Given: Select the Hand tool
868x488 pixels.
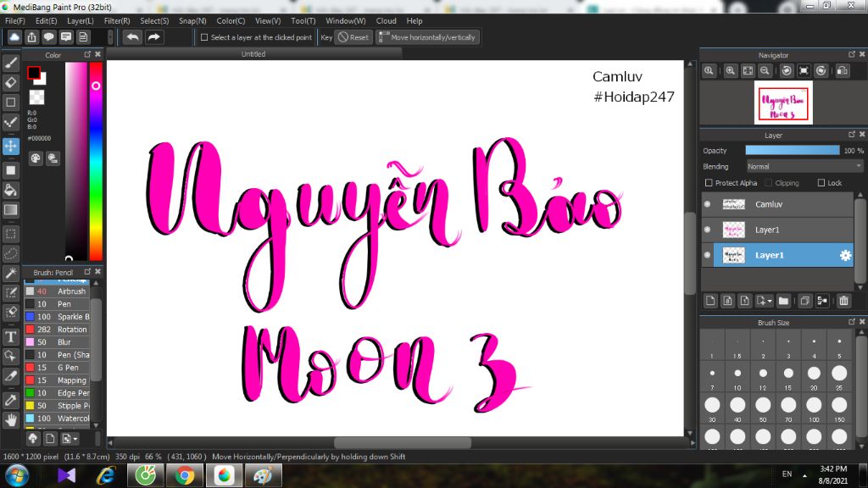Looking at the screenshot, I should (x=10, y=420).
